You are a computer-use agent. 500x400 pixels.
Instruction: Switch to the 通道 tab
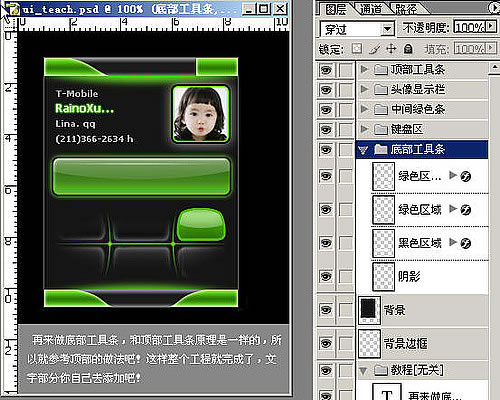point(372,9)
